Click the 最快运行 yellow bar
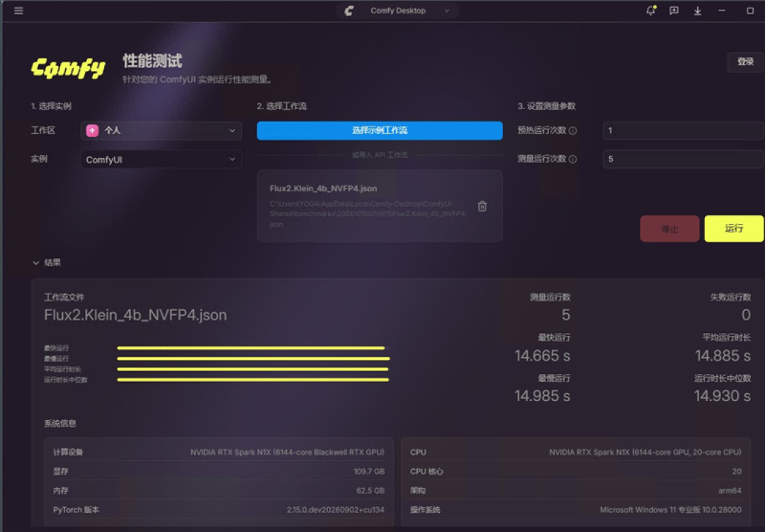This screenshot has height=532, width=765. tap(251, 348)
